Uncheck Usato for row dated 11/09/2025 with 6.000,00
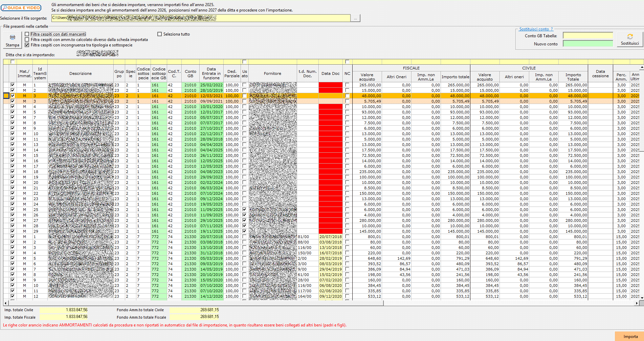The width and height of the screenshot is (644, 341). coord(244,210)
